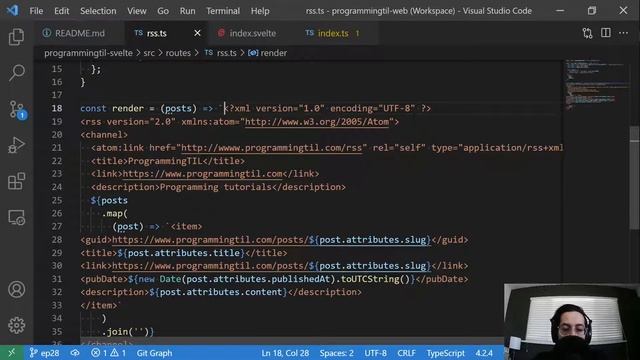
Task: Click the synchronize changes cloud icon
Action: tap(75, 353)
